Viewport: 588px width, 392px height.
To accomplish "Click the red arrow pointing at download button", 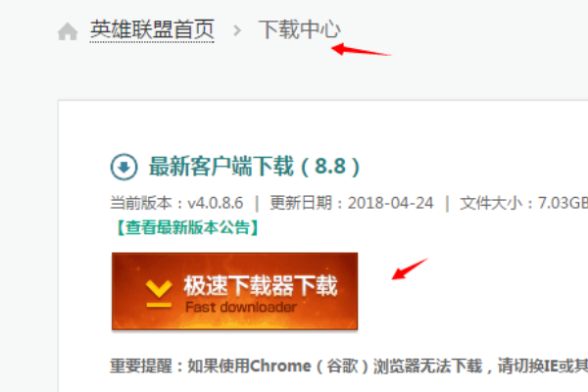I will click(x=410, y=269).
